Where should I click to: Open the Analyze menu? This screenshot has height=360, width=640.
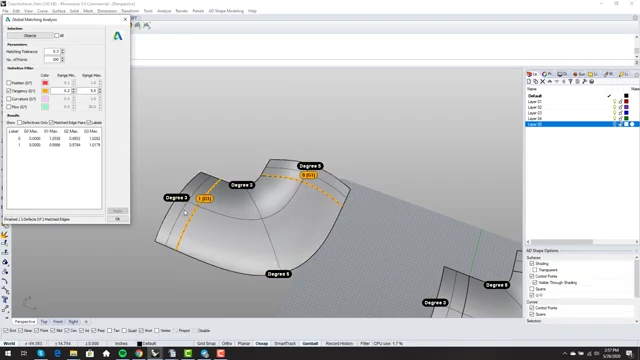click(x=164, y=11)
